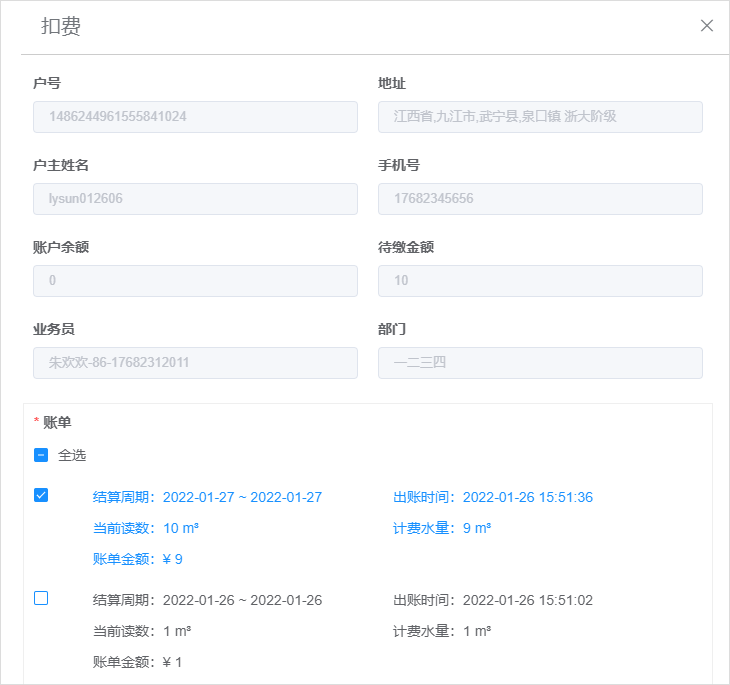Screen dimensions: 730x685
Task: Click the 户号 field label
Action: click(x=47, y=83)
